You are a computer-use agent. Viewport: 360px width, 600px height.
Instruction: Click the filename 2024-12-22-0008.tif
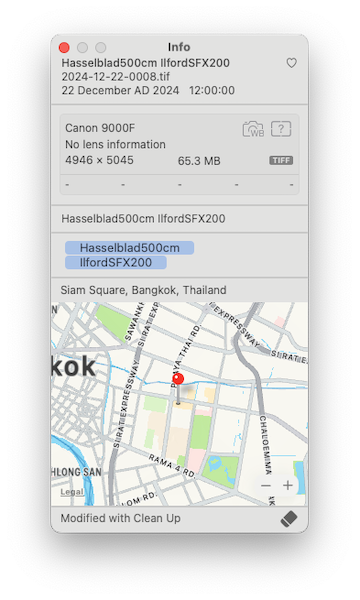116,77
